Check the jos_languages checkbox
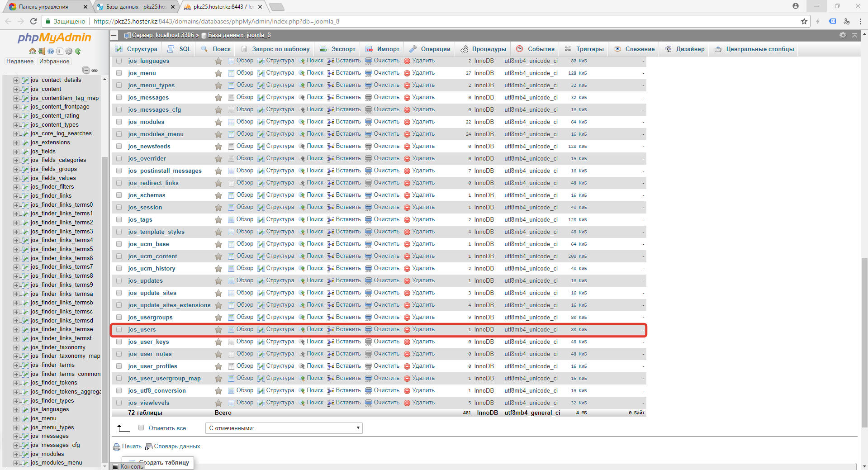The height and width of the screenshot is (470, 868). pos(119,61)
